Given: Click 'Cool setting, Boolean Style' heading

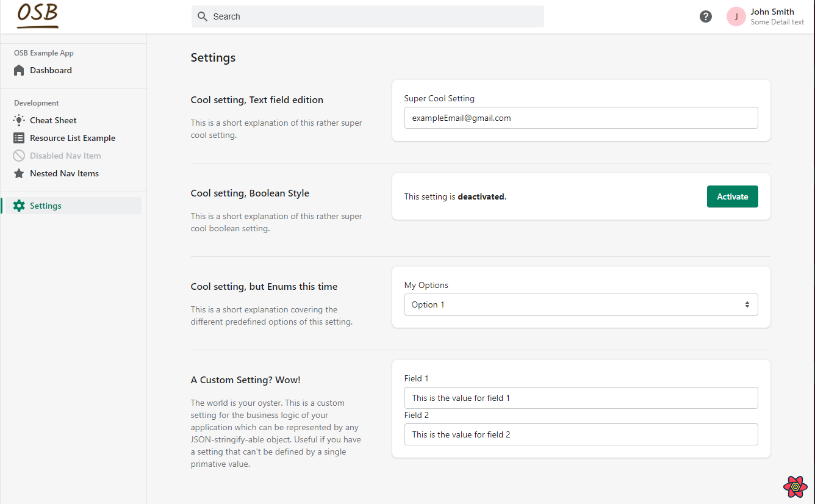Looking at the screenshot, I should tap(250, 193).
